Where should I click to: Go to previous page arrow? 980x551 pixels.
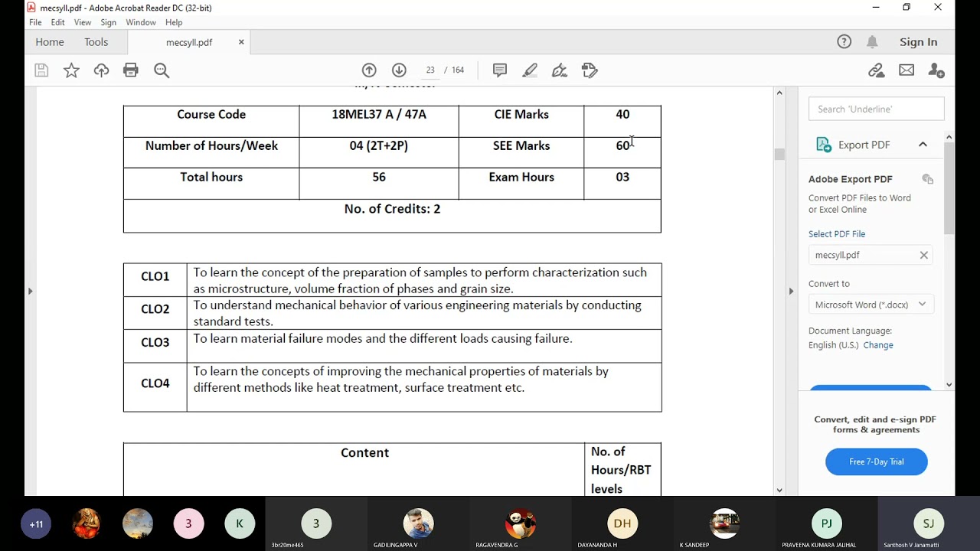click(369, 70)
